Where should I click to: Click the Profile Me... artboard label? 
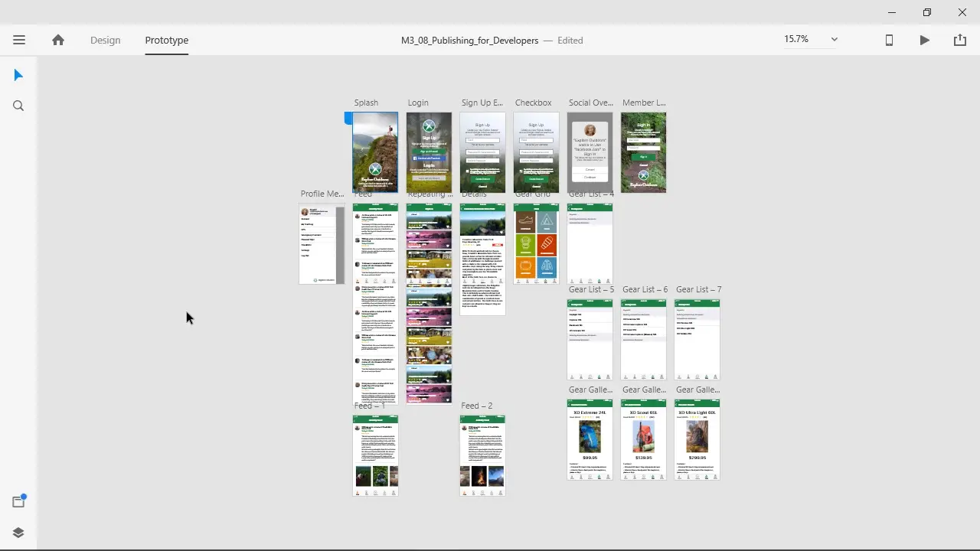click(322, 194)
